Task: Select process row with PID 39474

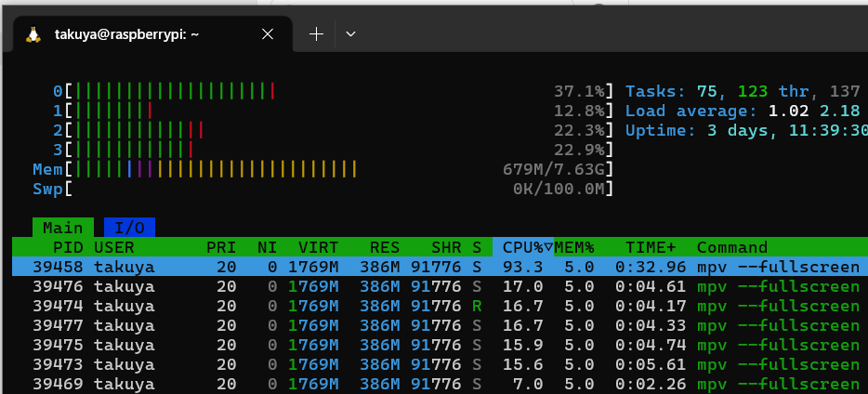Action: pos(441,306)
